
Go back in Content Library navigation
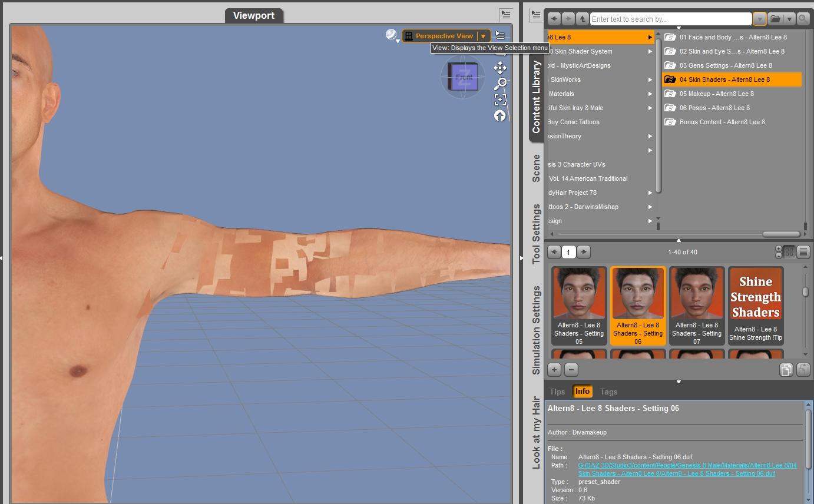click(554, 19)
